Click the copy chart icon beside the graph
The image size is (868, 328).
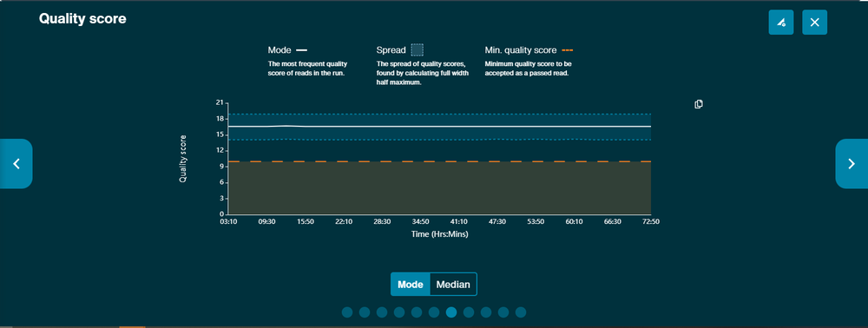[699, 104]
